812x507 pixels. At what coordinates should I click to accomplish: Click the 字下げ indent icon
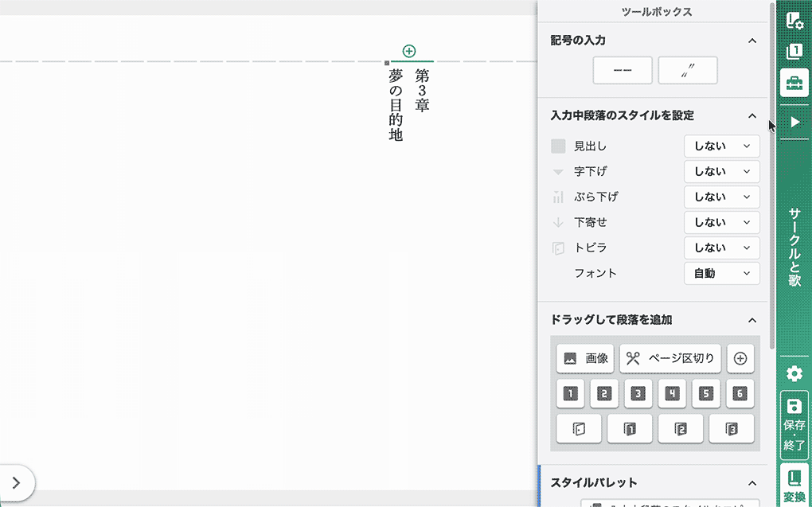(x=558, y=172)
